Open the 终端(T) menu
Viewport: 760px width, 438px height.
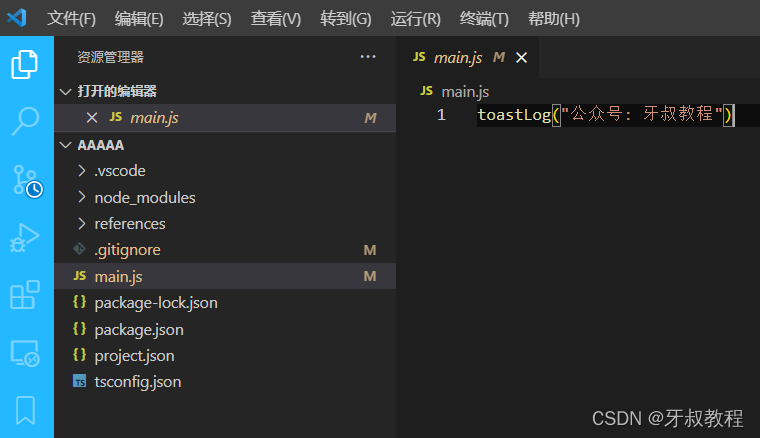tap(484, 19)
